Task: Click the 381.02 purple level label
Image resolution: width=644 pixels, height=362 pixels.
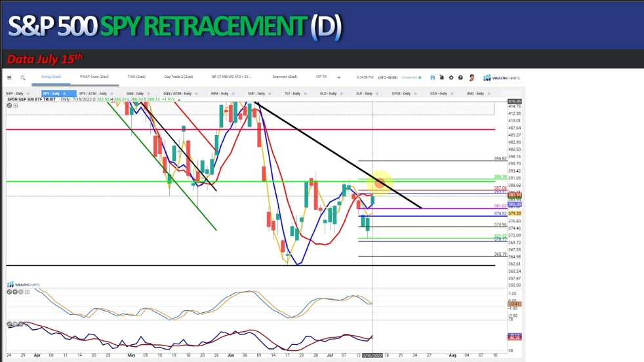Action: pos(500,207)
